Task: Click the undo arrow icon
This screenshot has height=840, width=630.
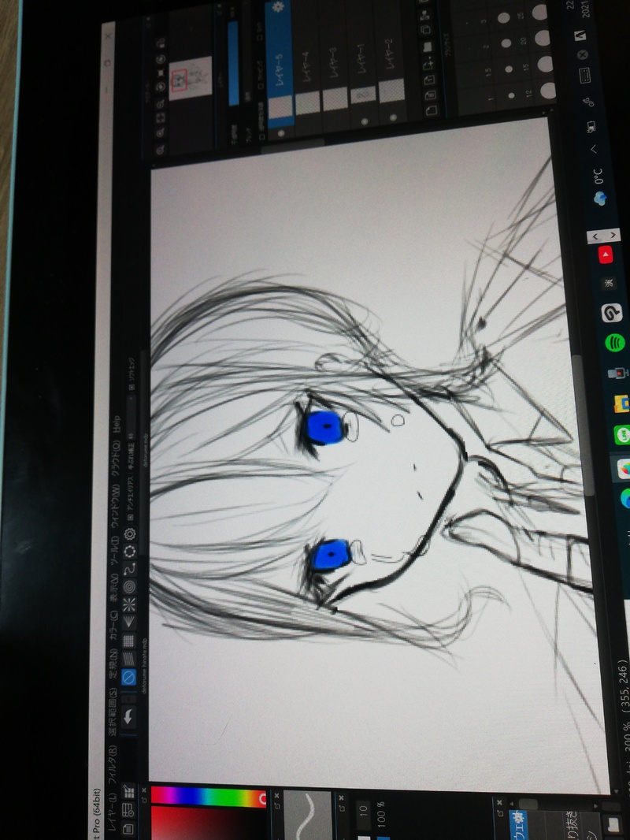Action: pyautogui.click(x=128, y=716)
